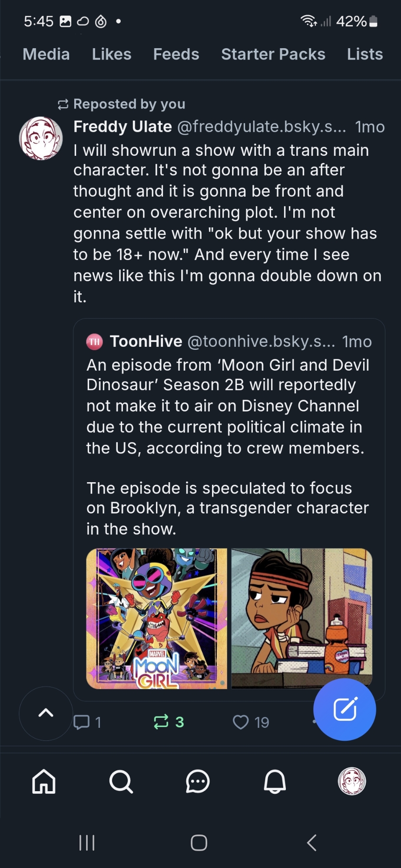Toggle the like heart on the post
401x868 pixels.
click(x=241, y=722)
